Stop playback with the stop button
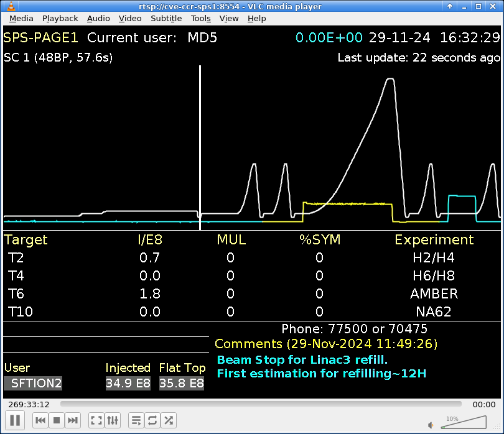The width and height of the screenshot is (504, 434). pyautogui.click(x=57, y=421)
